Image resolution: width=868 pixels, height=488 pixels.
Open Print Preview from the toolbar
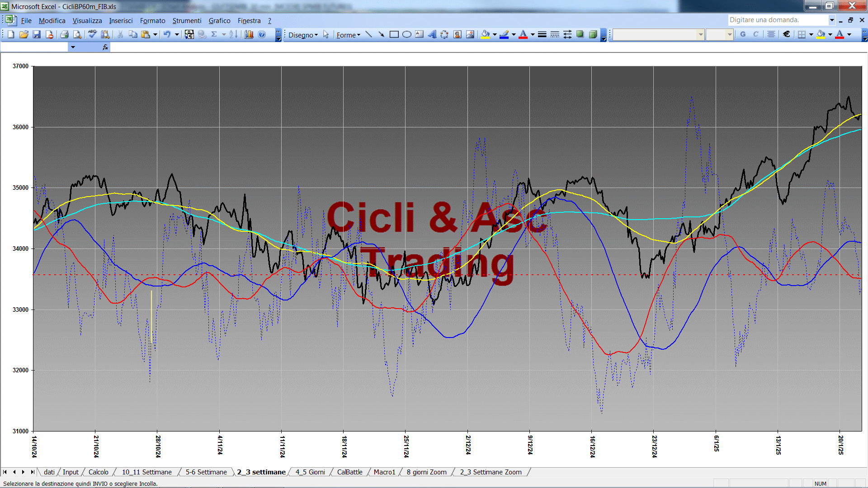[x=77, y=34]
